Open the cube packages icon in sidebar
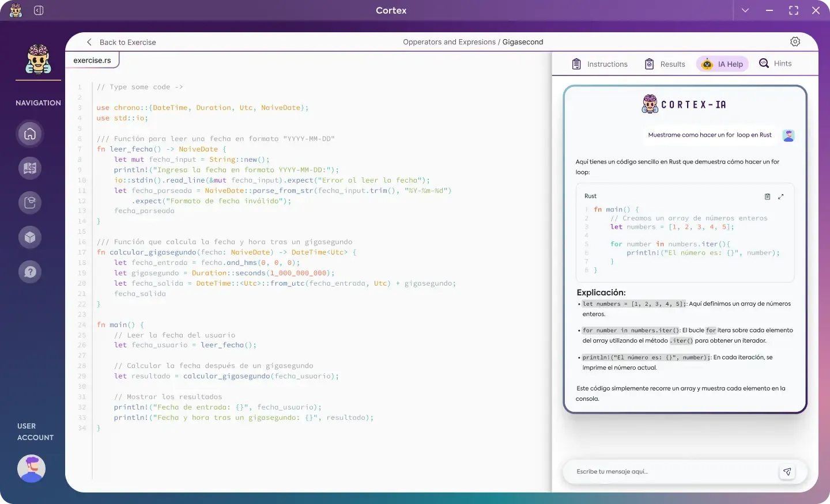The image size is (830, 504). [30, 237]
